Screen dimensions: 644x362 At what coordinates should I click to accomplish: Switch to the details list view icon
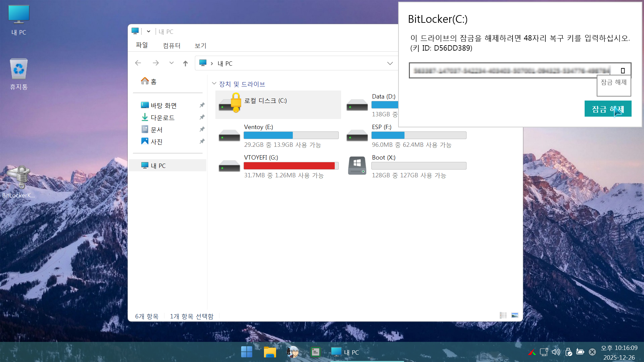(x=503, y=315)
